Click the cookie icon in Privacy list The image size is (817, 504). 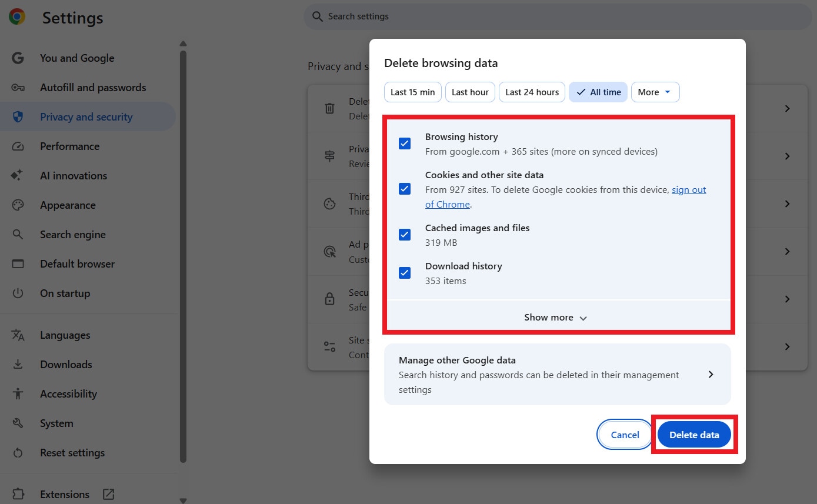(x=329, y=204)
